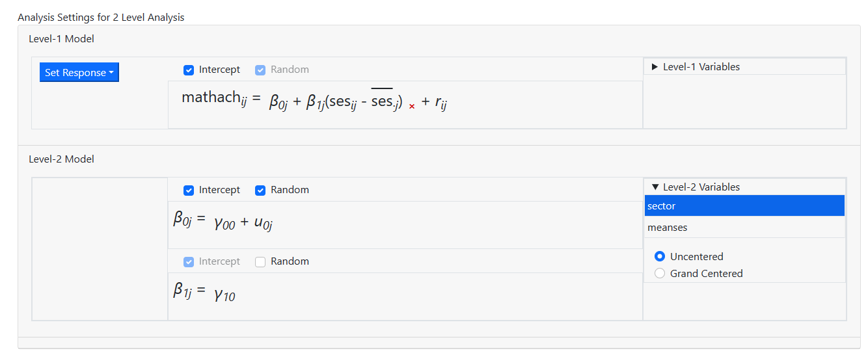Enable Random for the β1j equation

(260, 262)
